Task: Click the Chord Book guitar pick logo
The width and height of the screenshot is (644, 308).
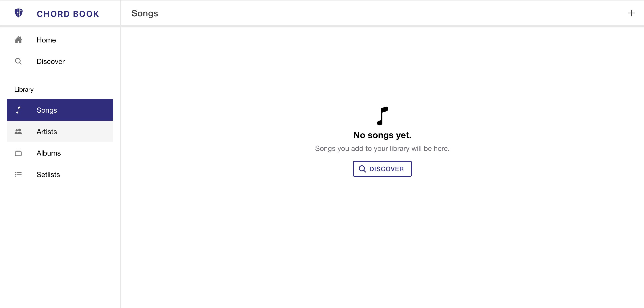Action: (19, 13)
